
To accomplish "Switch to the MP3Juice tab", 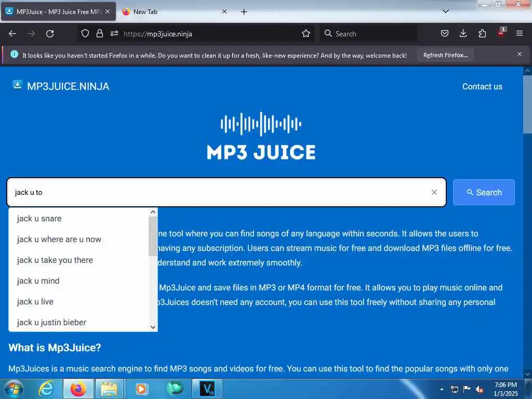I will pos(58,12).
